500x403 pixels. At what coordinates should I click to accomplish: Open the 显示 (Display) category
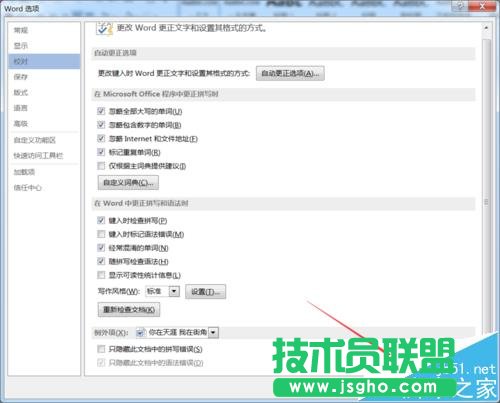44,46
